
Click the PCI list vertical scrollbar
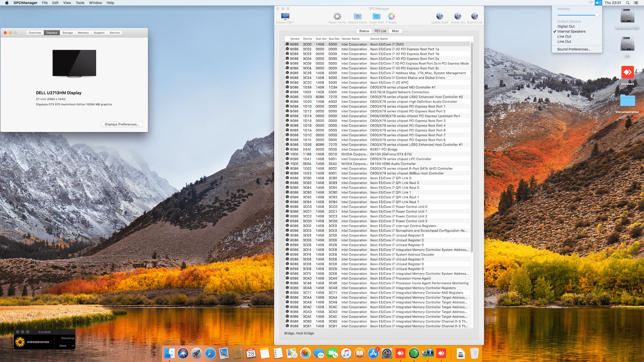[x=472, y=147]
